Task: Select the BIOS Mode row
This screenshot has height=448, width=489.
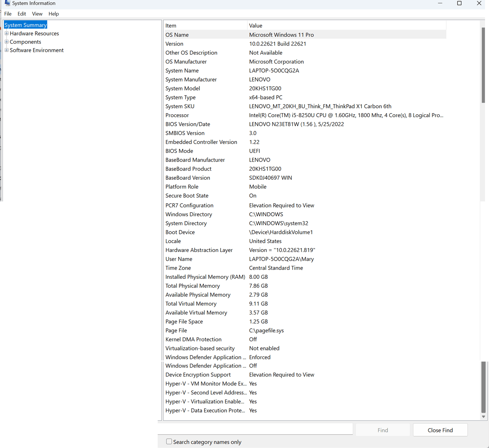Action: [305, 151]
